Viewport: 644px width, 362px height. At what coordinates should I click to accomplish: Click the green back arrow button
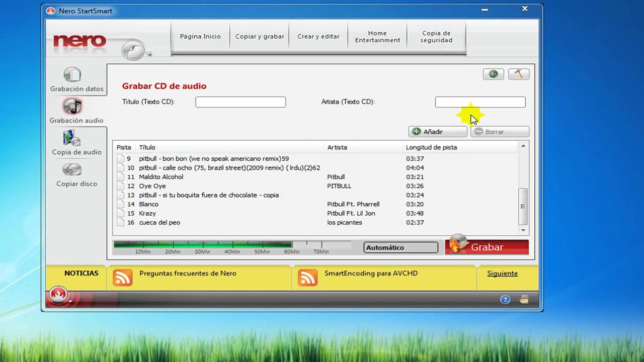point(493,74)
